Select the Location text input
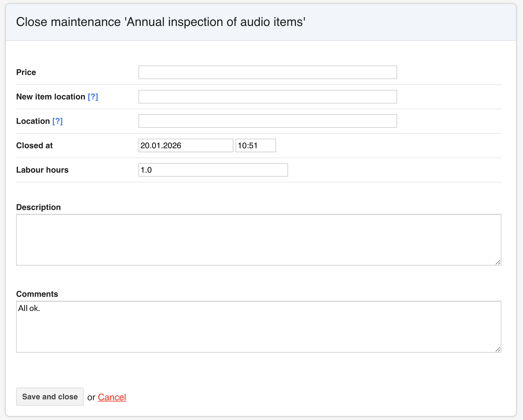Viewport: 523px width, 420px height. point(267,121)
